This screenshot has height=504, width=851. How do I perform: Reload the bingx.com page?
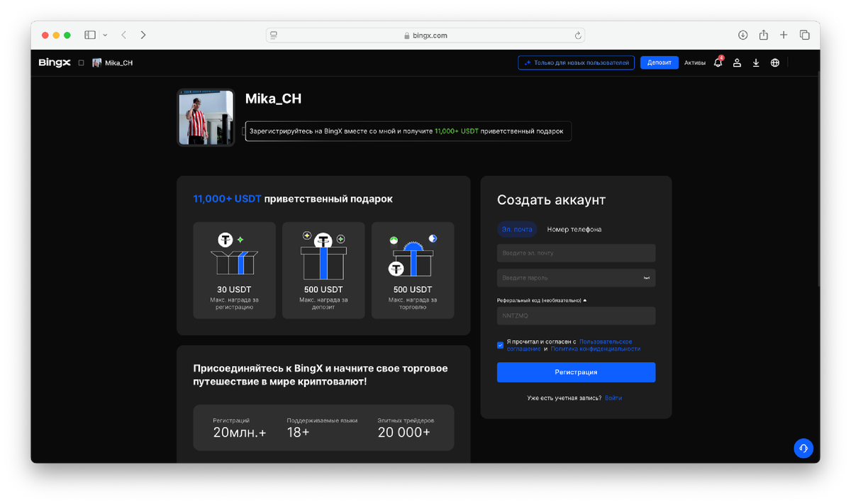[x=578, y=35]
